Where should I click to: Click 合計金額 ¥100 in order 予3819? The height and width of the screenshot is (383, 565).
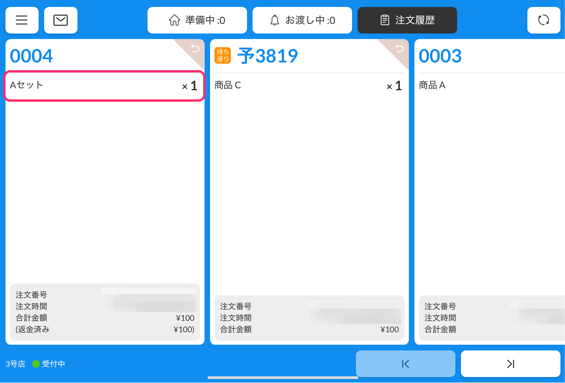309,329
